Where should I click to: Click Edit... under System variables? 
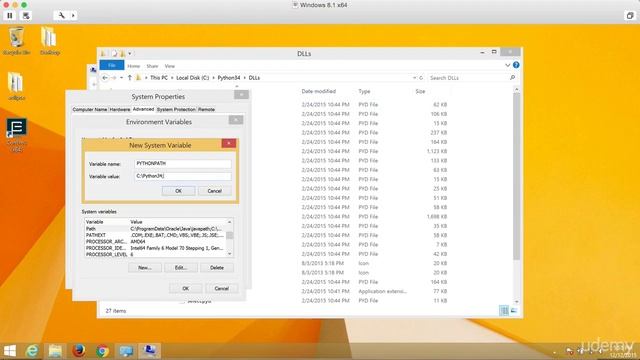[181, 268]
